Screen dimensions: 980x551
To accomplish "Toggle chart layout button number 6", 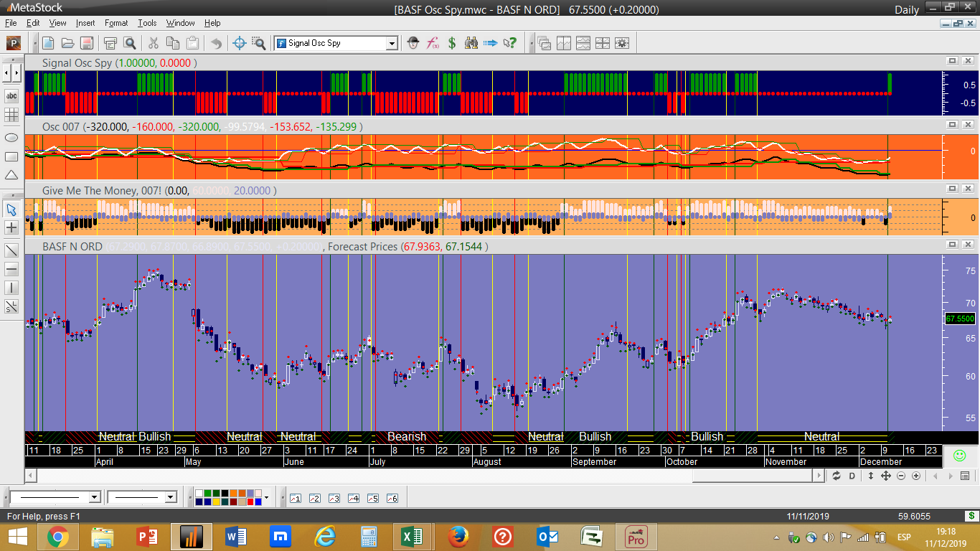I will [392, 498].
